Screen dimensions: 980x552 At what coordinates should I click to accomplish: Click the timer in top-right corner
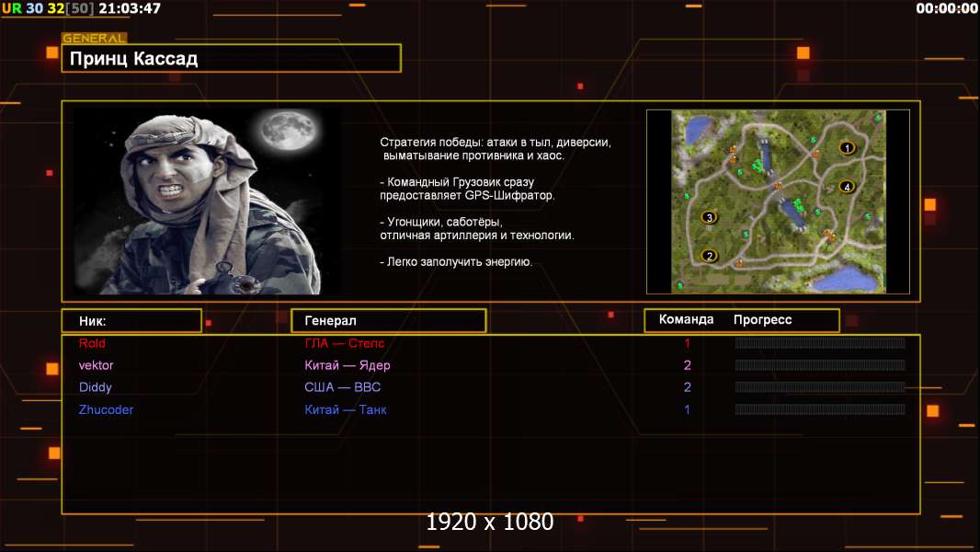pos(946,8)
